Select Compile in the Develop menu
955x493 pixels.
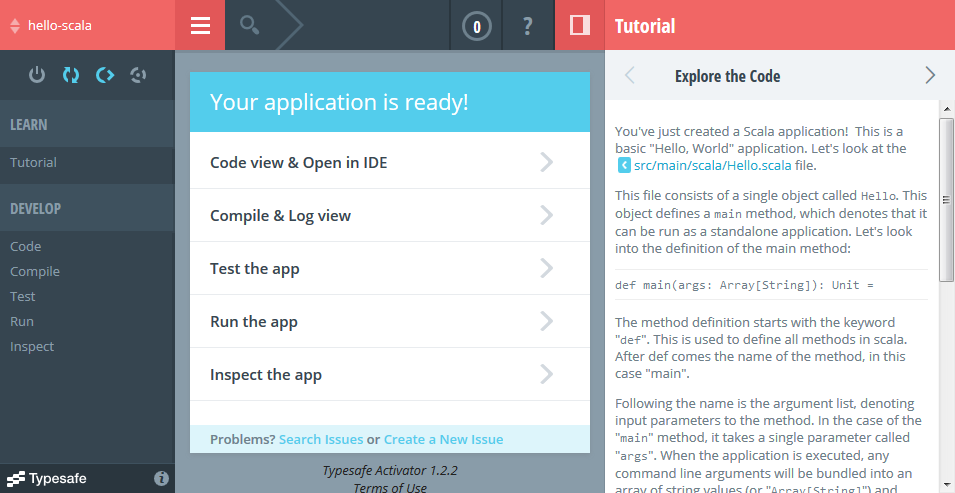point(35,271)
